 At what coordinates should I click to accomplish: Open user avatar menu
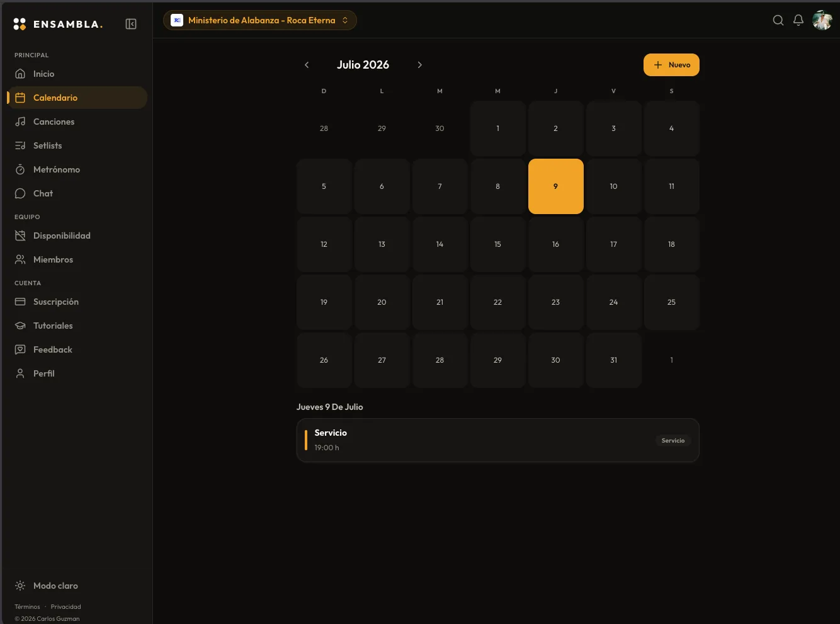coord(822,20)
